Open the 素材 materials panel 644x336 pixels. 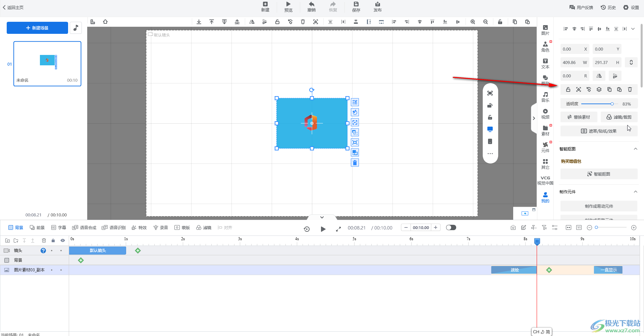click(545, 131)
